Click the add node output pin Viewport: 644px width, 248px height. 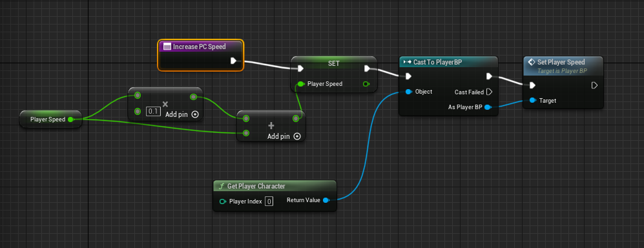(296, 119)
